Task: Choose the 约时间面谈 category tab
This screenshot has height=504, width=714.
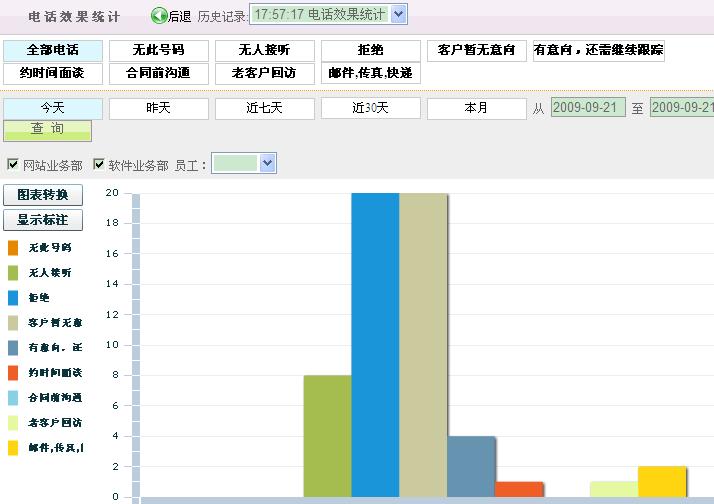Action: [x=53, y=73]
